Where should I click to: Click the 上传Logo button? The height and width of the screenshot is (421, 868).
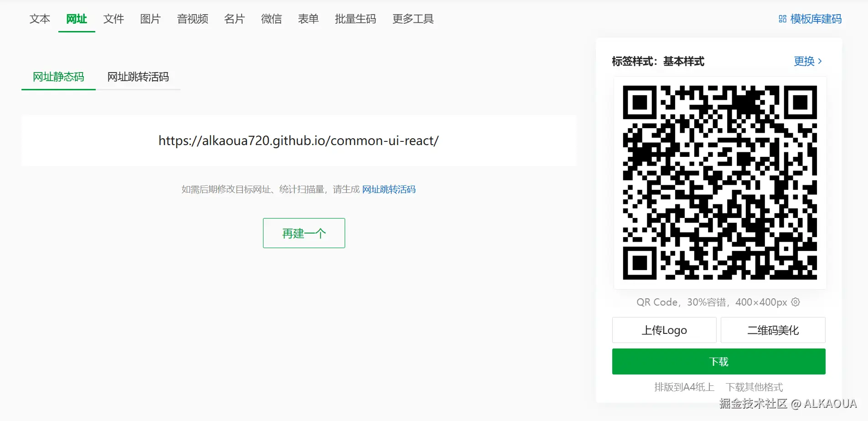pyautogui.click(x=664, y=330)
